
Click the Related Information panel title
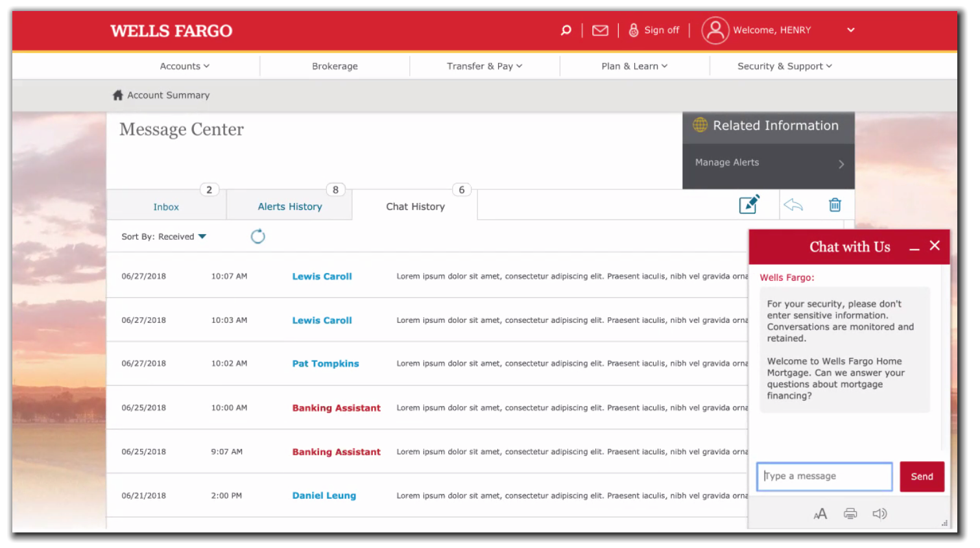tap(776, 126)
